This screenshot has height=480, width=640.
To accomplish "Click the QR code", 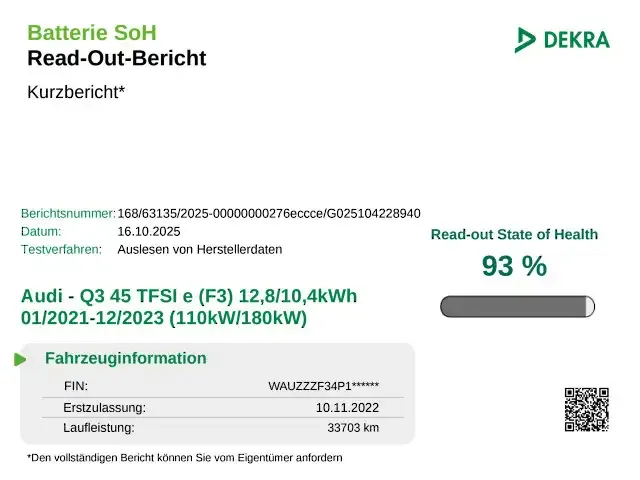I will [x=587, y=409].
